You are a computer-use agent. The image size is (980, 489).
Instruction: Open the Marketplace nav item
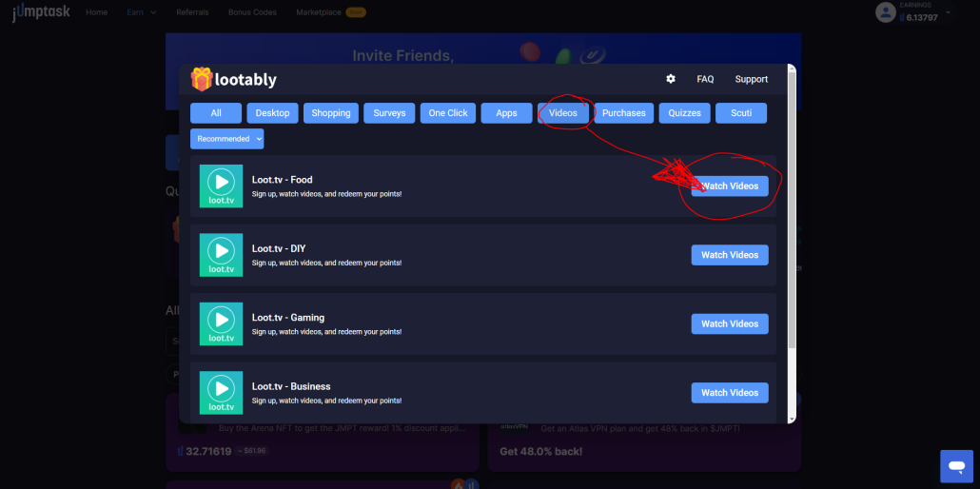[319, 12]
